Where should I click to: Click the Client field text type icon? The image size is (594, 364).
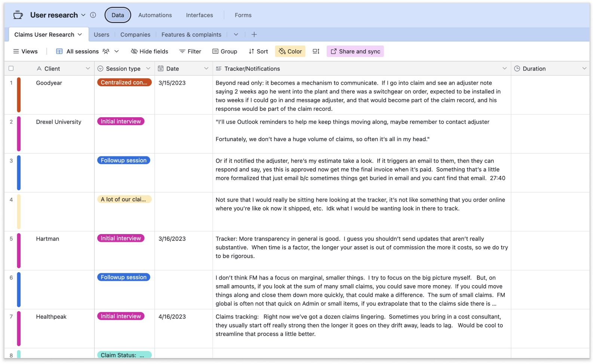point(39,68)
